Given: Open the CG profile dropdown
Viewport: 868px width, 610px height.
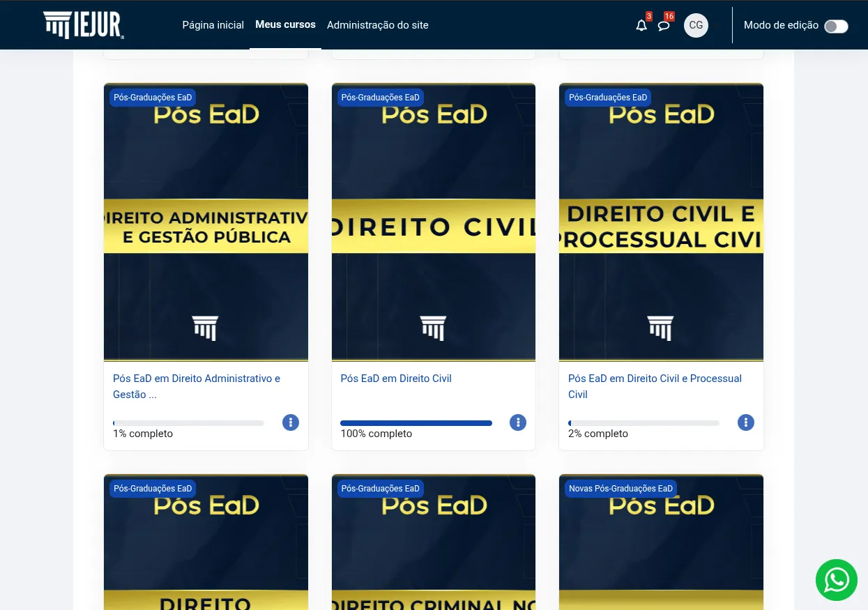Looking at the screenshot, I should point(695,25).
